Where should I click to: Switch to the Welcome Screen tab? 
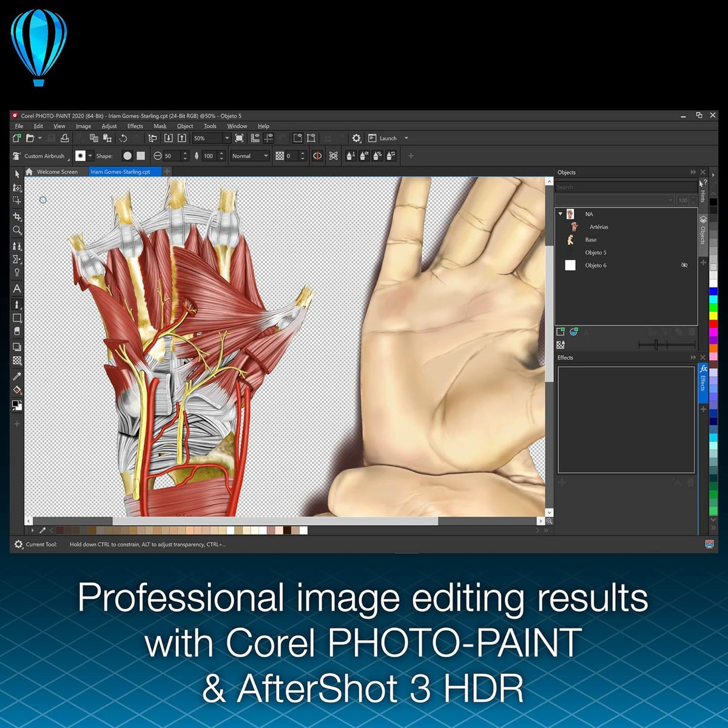pos(57,172)
